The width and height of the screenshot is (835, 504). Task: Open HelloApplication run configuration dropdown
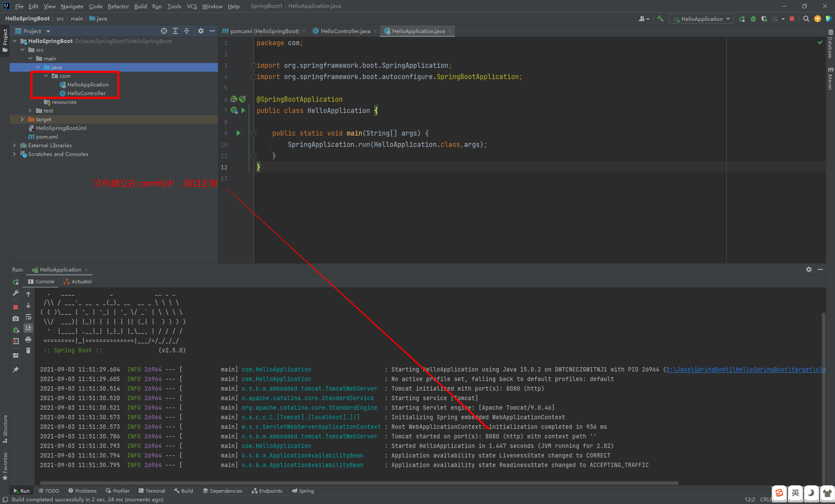(x=701, y=19)
